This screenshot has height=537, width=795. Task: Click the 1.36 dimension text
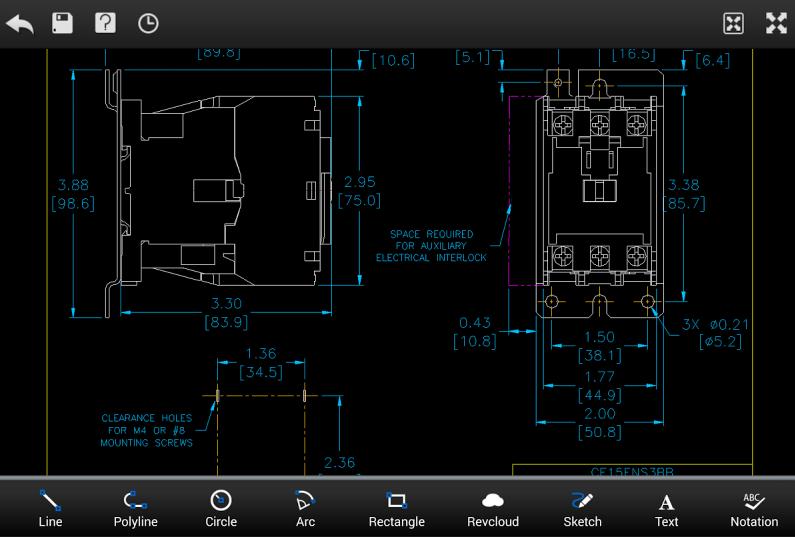(261, 353)
